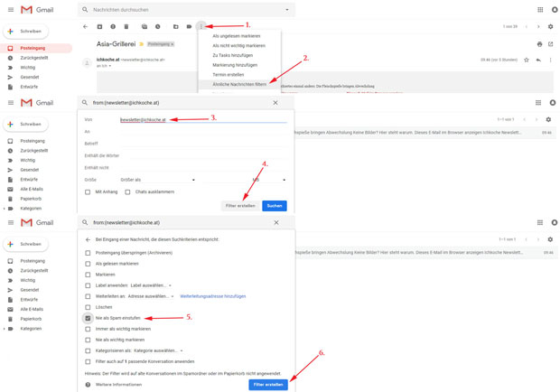Click the blue 'Suchen' button
This screenshot has height=392, width=560.
(x=275, y=206)
